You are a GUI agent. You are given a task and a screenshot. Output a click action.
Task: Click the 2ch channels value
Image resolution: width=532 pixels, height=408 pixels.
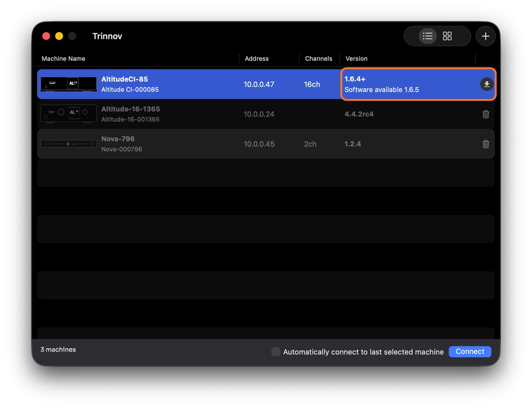point(310,144)
